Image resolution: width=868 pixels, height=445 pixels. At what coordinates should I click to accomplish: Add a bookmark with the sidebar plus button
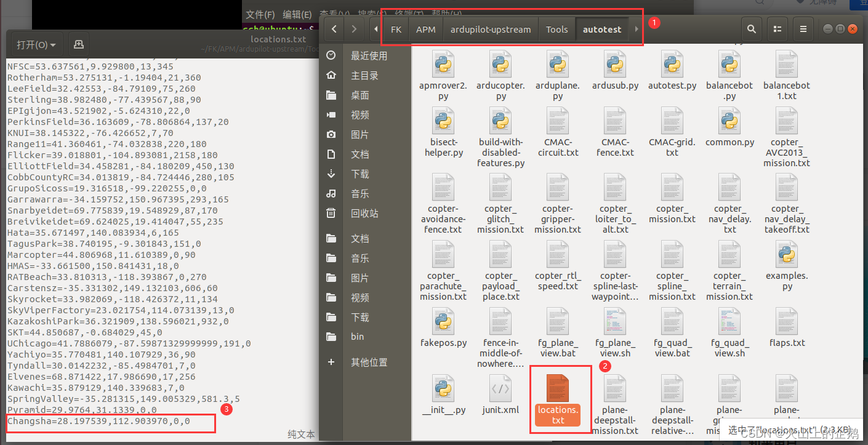[x=331, y=362]
